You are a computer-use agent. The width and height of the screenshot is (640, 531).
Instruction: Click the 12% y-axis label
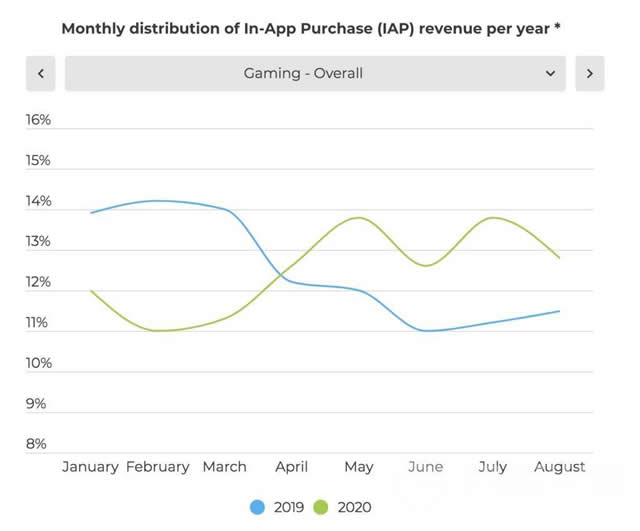tap(38, 282)
